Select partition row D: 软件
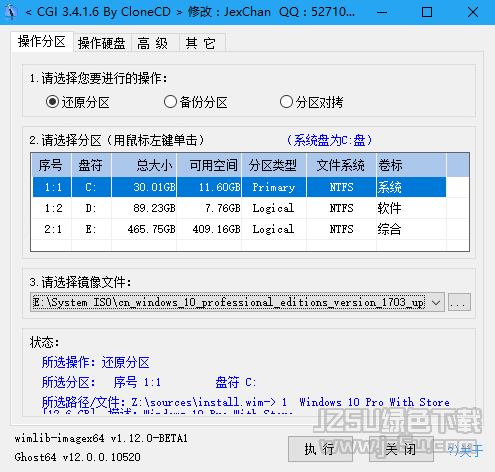The height and width of the screenshot is (472, 495). tap(239, 208)
